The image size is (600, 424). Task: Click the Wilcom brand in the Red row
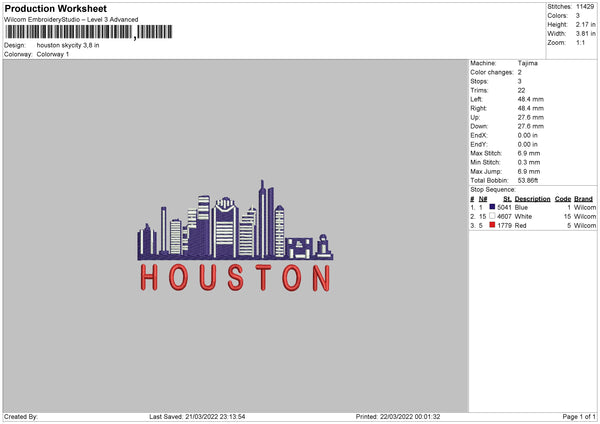tap(585, 226)
